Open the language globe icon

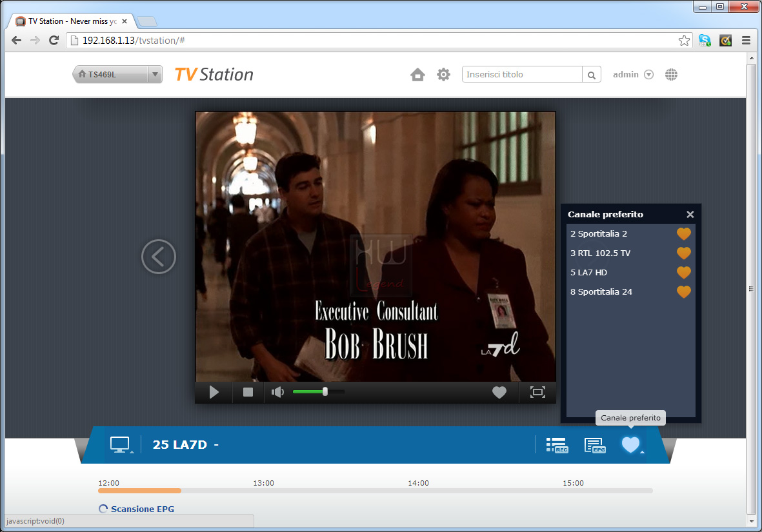671,74
